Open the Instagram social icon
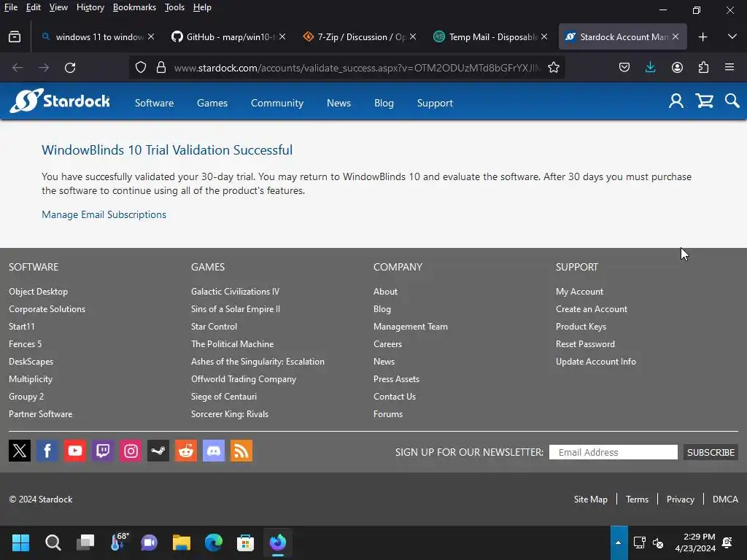 [x=131, y=451]
